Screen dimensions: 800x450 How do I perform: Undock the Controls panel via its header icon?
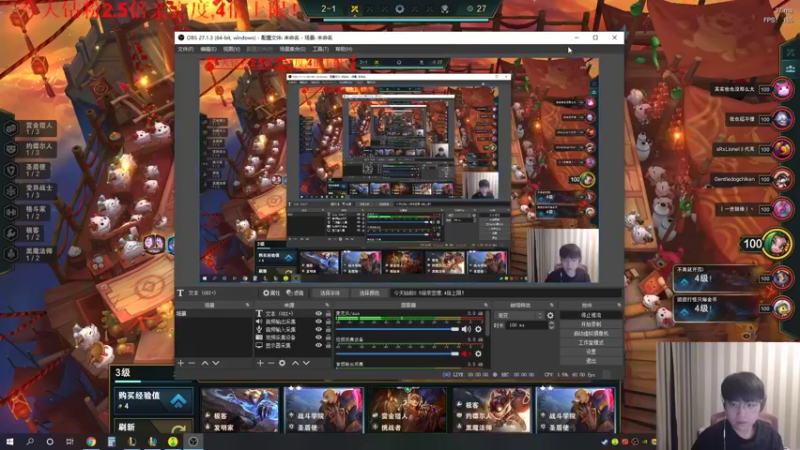619,305
